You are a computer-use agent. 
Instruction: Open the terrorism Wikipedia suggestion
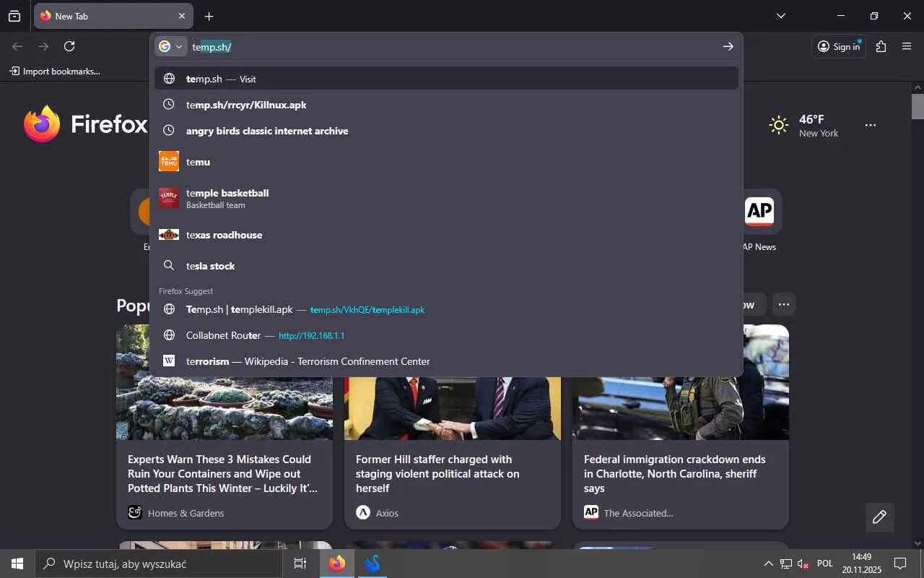tap(446, 361)
